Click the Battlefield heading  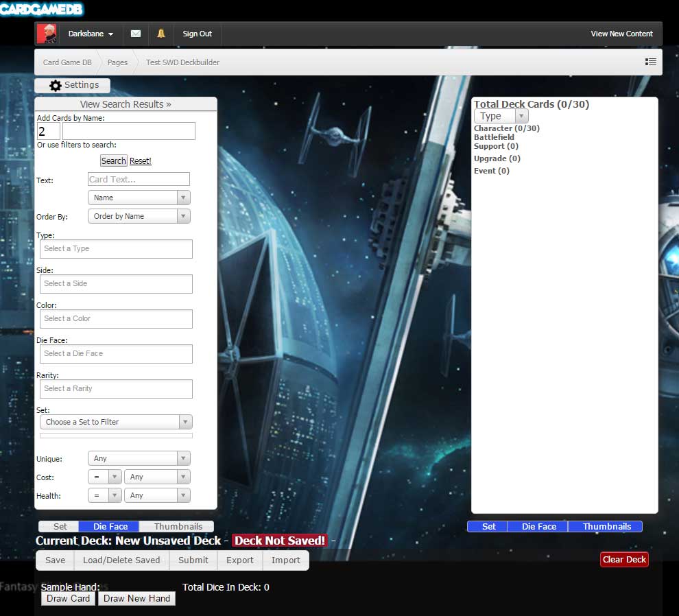pyautogui.click(x=494, y=137)
